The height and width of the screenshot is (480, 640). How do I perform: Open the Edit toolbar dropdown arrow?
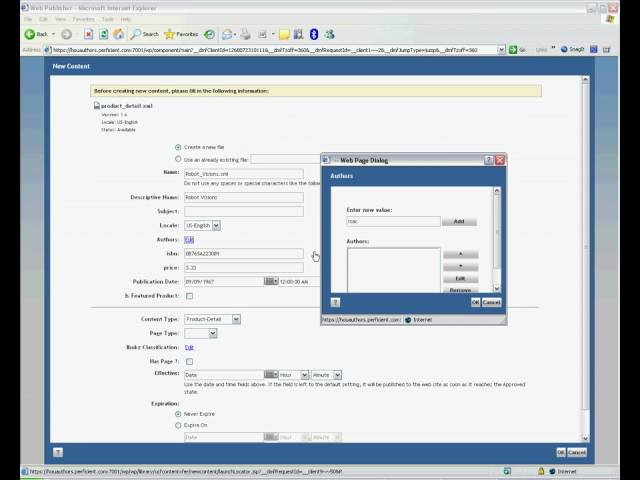273,35
